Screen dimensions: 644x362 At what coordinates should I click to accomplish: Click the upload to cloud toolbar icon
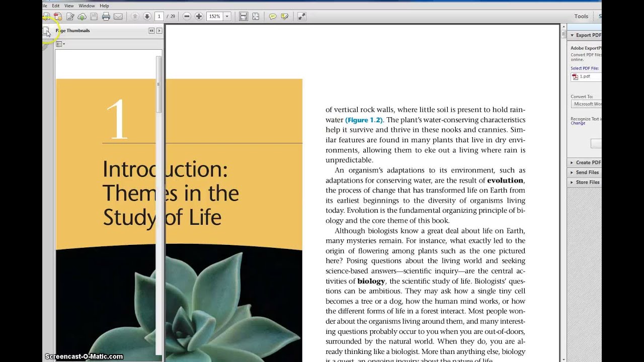[82, 17]
